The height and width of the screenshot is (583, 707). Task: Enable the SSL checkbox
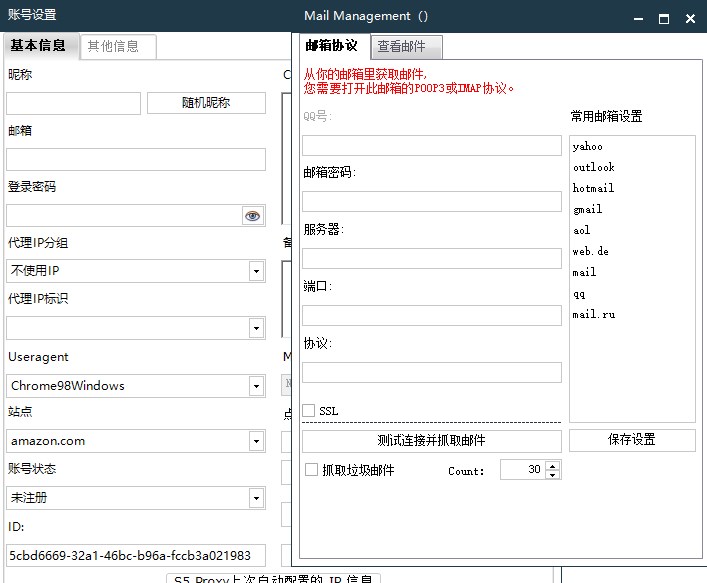click(309, 411)
